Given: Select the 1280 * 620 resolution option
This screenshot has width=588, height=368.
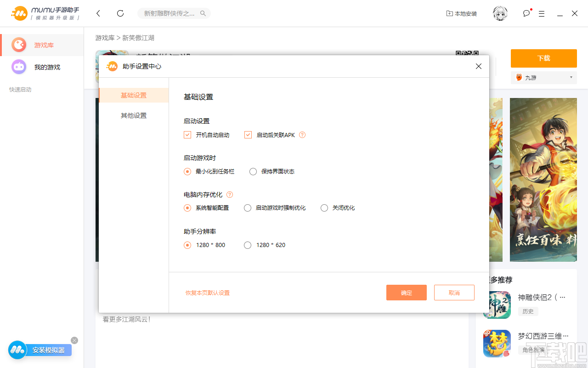Looking at the screenshot, I should click(248, 245).
